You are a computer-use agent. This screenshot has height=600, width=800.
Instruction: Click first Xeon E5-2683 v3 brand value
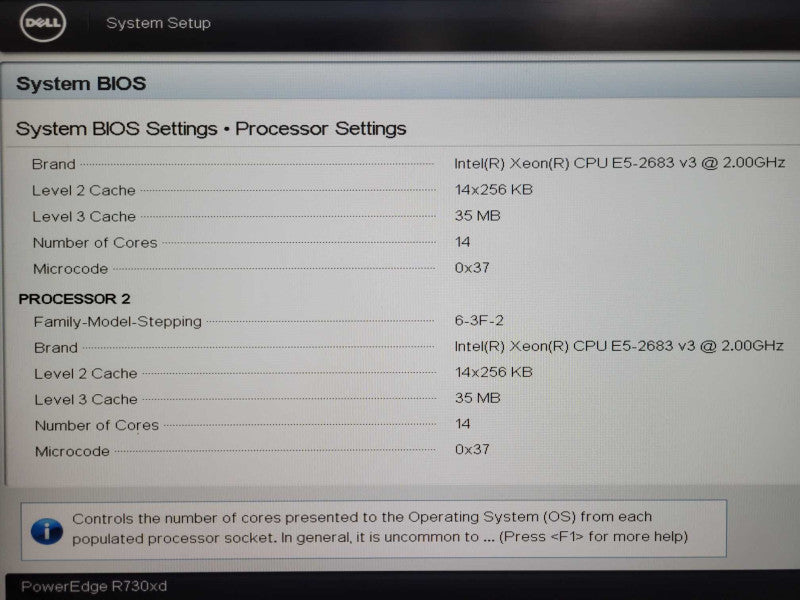click(x=619, y=163)
